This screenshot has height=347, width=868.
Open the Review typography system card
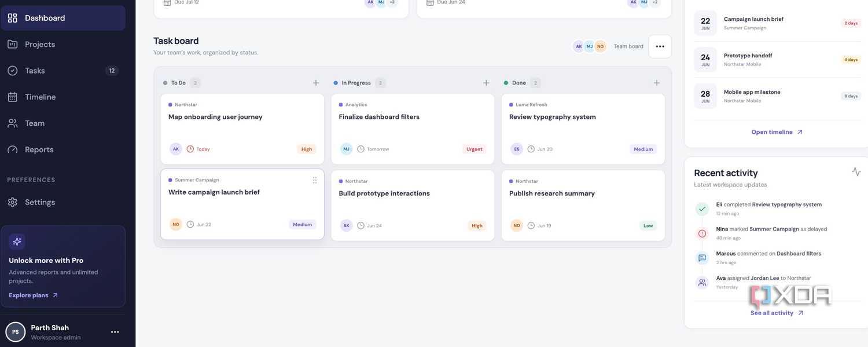[583, 129]
